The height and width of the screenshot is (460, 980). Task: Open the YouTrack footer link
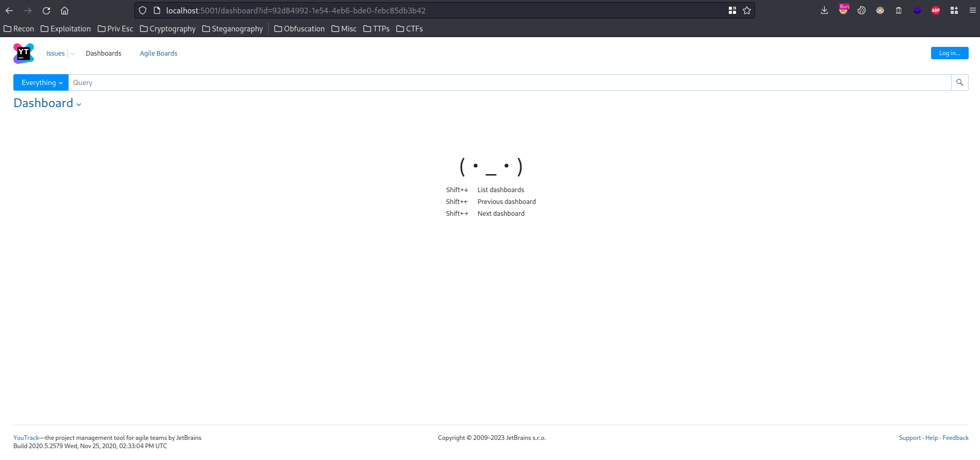coord(26,438)
